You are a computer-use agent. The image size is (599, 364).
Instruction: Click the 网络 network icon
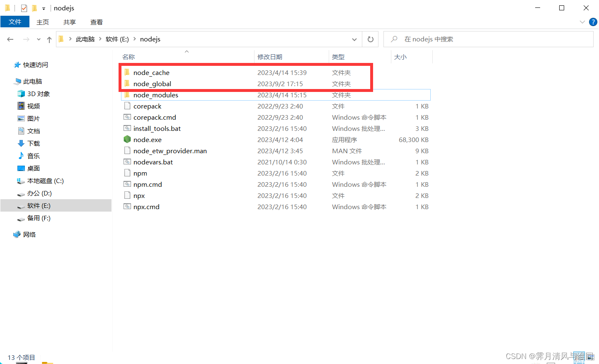[x=17, y=234]
